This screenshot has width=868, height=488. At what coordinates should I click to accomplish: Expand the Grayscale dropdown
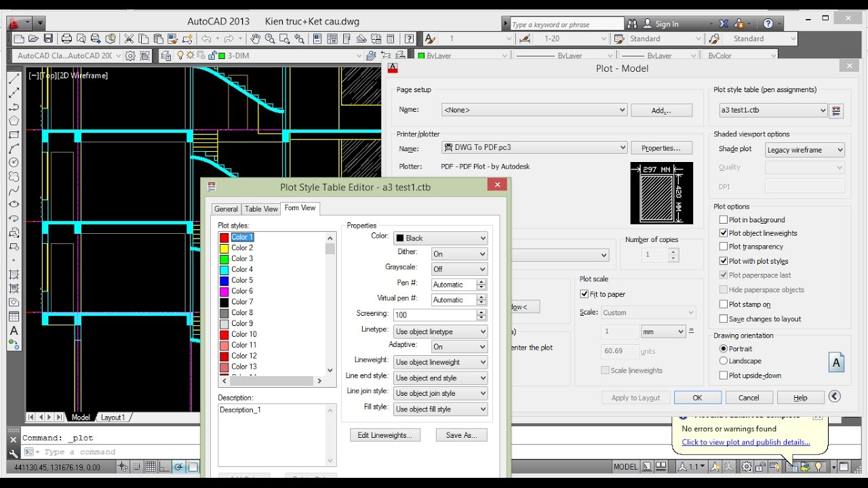click(459, 269)
